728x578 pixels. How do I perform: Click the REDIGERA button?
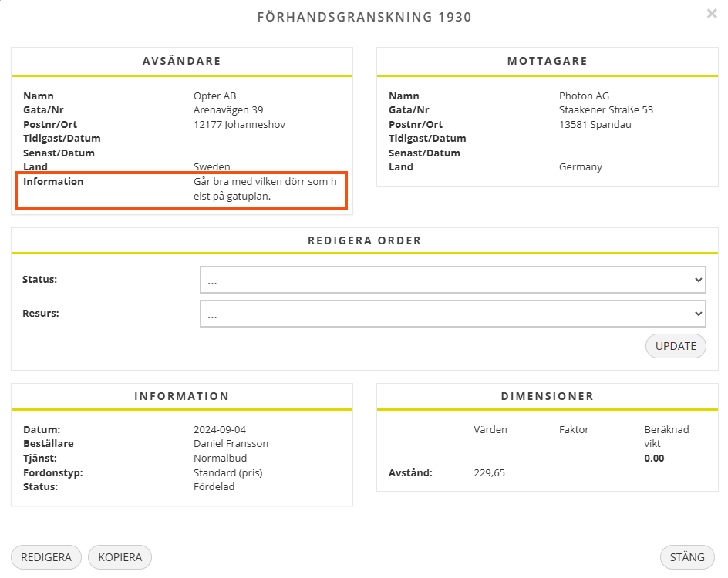(x=46, y=557)
